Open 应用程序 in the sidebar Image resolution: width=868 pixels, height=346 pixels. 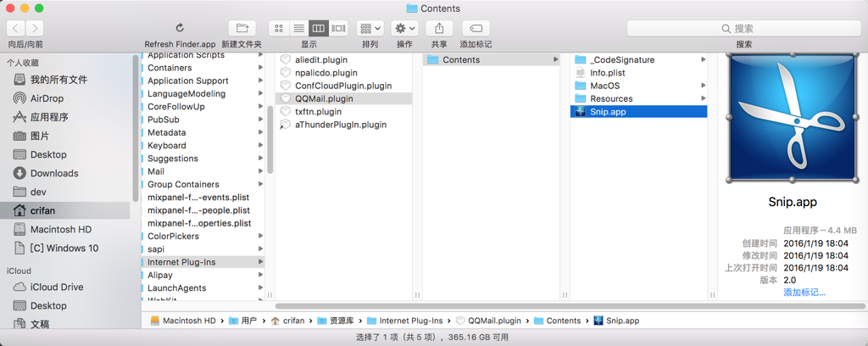(66, 117)
